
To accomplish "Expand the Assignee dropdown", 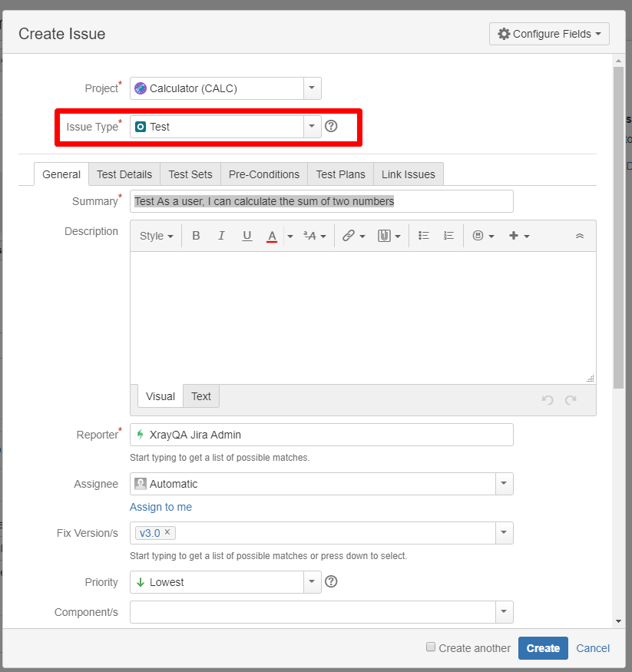I will tap(504, 484).
